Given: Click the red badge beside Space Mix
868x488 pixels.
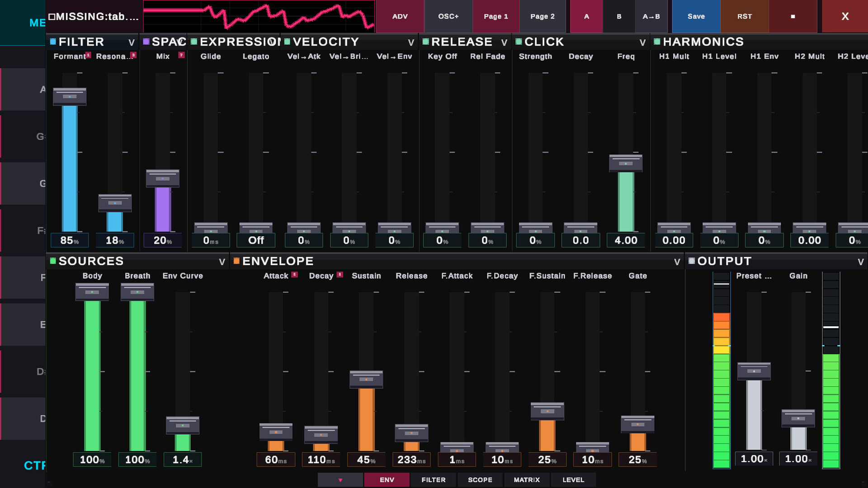Looking at the screenshot, I should (181, 55).
